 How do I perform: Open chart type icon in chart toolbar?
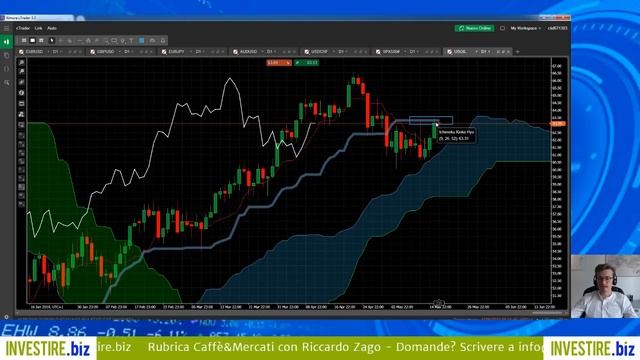click(x=22, y=82)
